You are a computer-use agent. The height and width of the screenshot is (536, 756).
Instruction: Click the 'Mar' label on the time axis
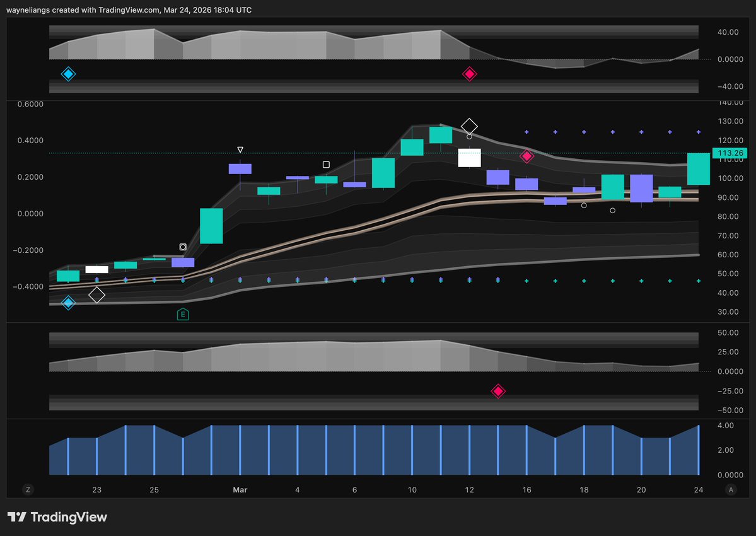click(240, 490)
